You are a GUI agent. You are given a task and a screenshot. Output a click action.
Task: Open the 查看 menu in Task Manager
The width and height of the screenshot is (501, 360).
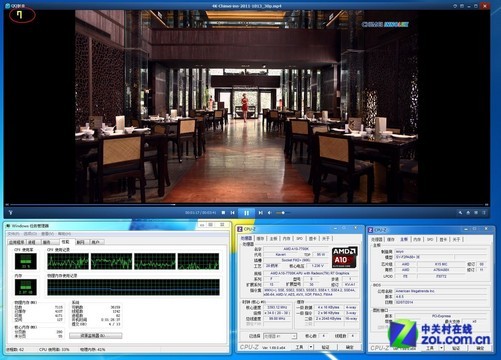click(x=47, y=234)
